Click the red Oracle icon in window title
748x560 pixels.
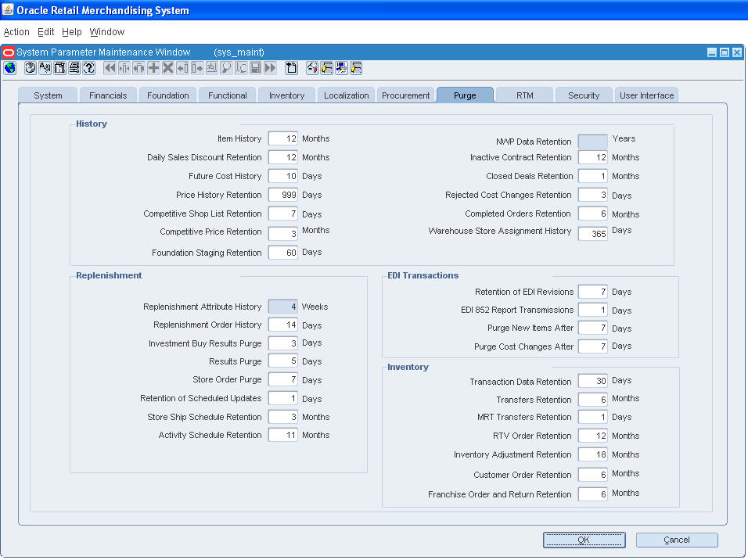[9, 52]
